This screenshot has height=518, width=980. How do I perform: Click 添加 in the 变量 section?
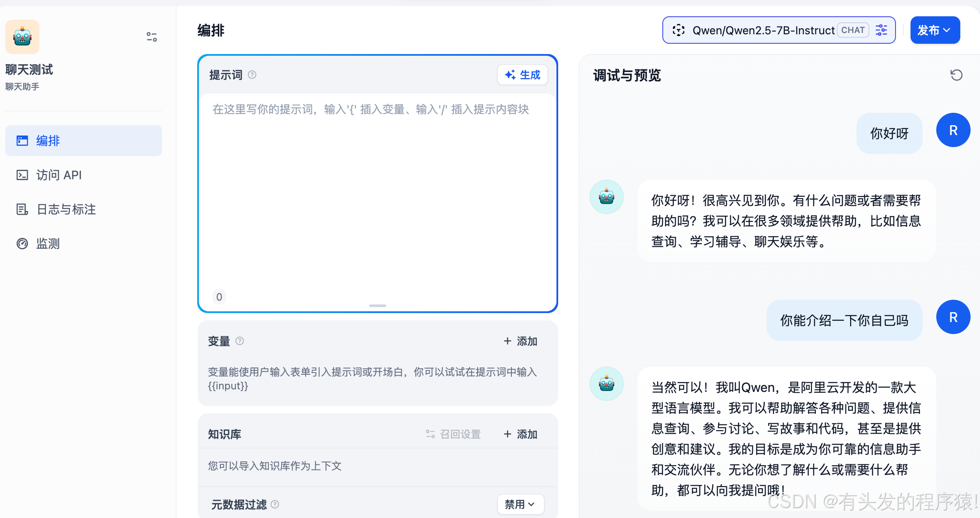[x=520, y=341]
